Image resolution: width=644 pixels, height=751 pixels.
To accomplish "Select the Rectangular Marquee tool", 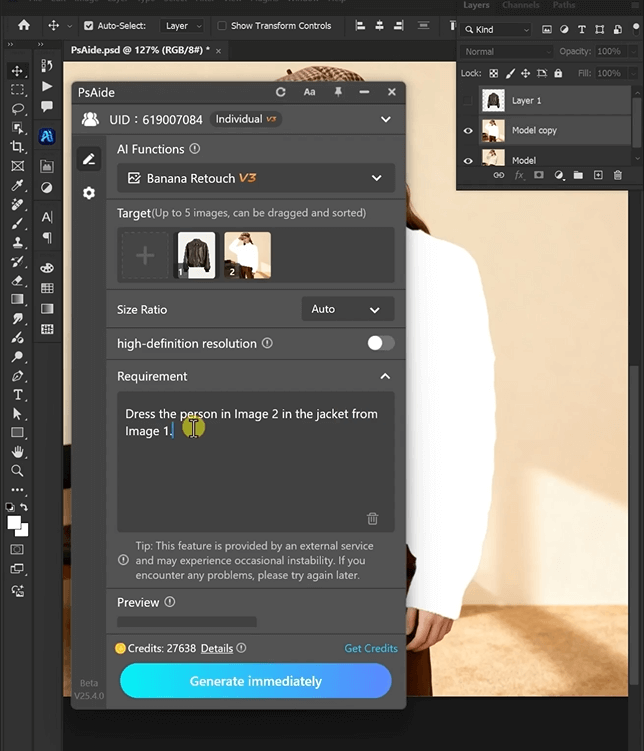I will pyautogui.click(x=17, y=90).
